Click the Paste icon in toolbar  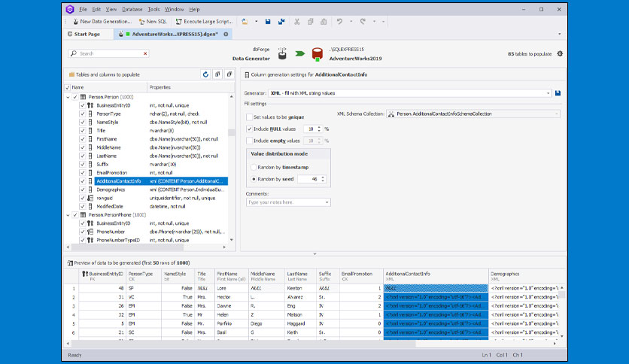click(324, 22)
